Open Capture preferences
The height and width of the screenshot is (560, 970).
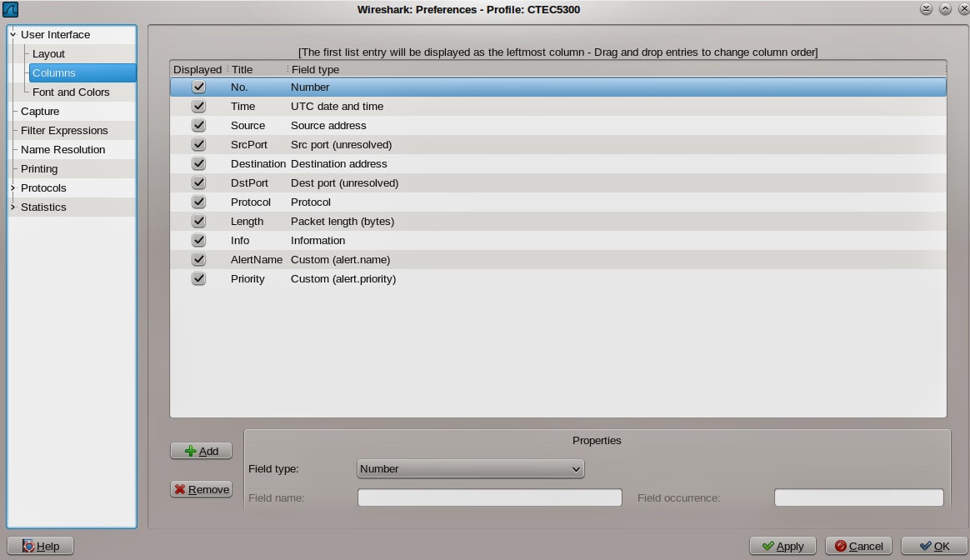[x=40, y=112]
